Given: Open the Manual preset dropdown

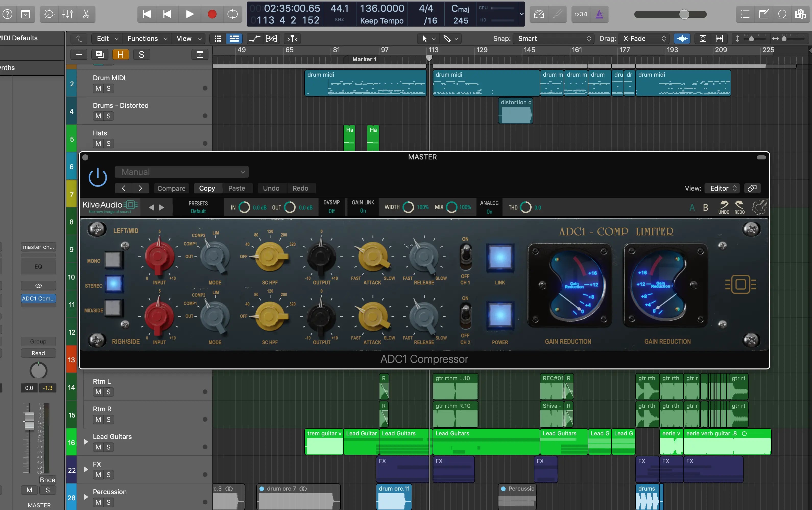Looking at the screenshot, I should coord(182,172).
